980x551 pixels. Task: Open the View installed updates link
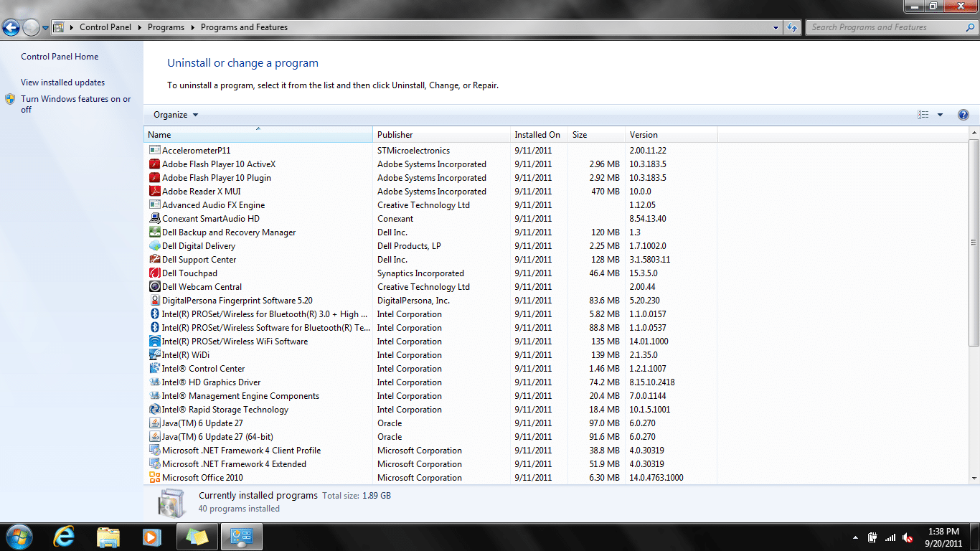tap(62, 83)
